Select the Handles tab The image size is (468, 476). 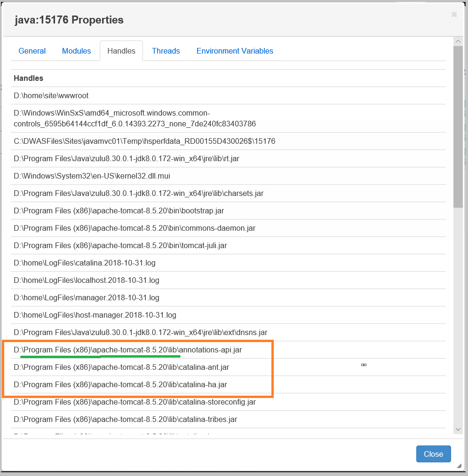pyautogui.click(x=121, y=51)
